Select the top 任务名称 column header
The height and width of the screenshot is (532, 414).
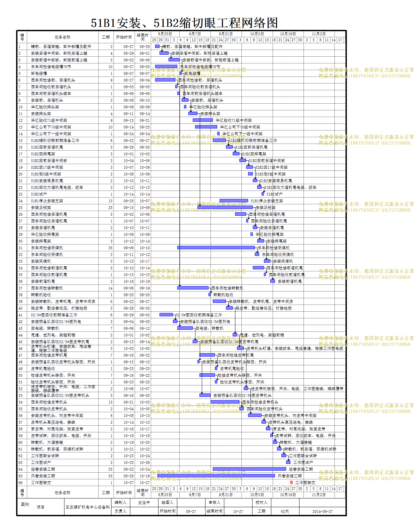63,37
